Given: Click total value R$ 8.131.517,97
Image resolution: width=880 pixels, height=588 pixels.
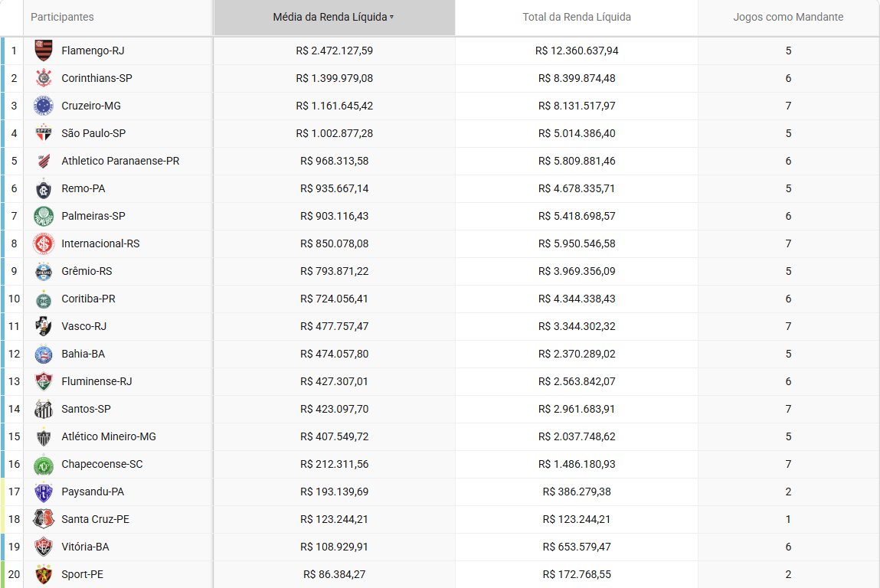Looking at the screenshot, I should (577, 106).
